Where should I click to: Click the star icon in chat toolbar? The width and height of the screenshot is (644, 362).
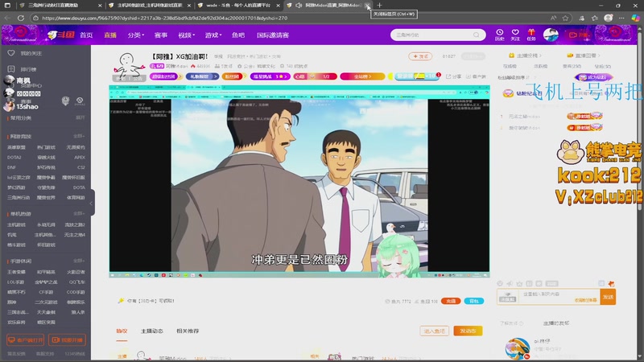click(519, 284)
